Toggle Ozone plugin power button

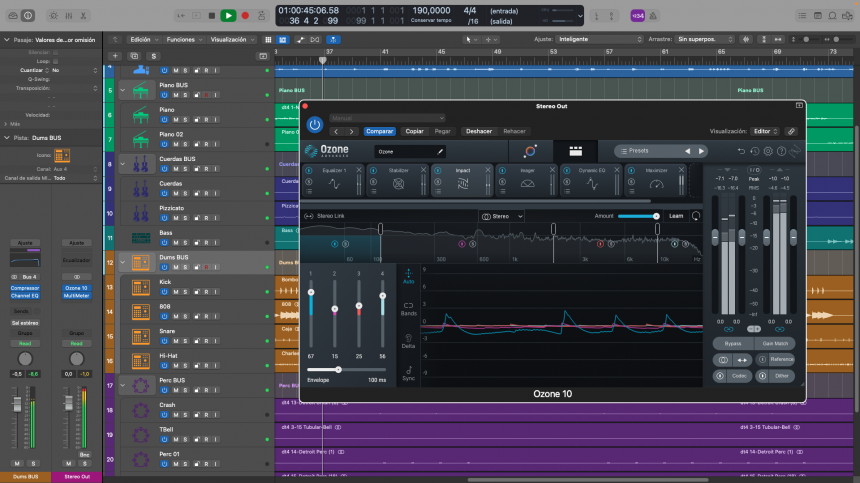click(315, 125)
